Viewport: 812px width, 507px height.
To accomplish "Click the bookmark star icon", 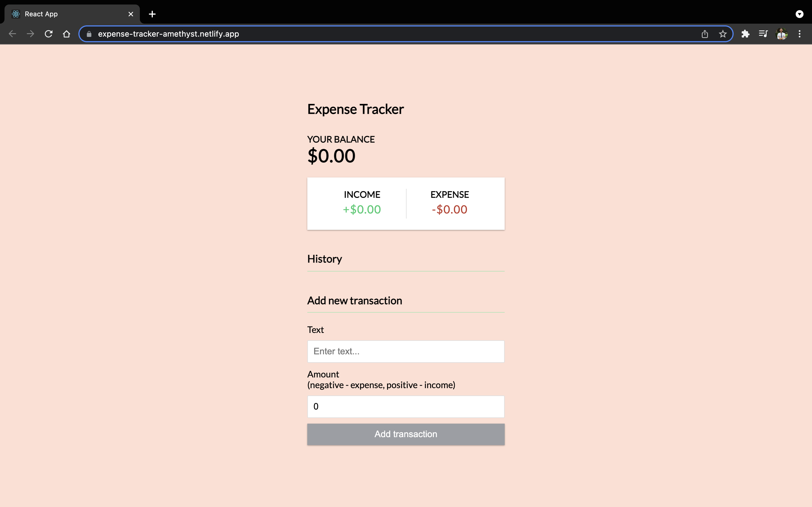I will click(x=723, y=33).
